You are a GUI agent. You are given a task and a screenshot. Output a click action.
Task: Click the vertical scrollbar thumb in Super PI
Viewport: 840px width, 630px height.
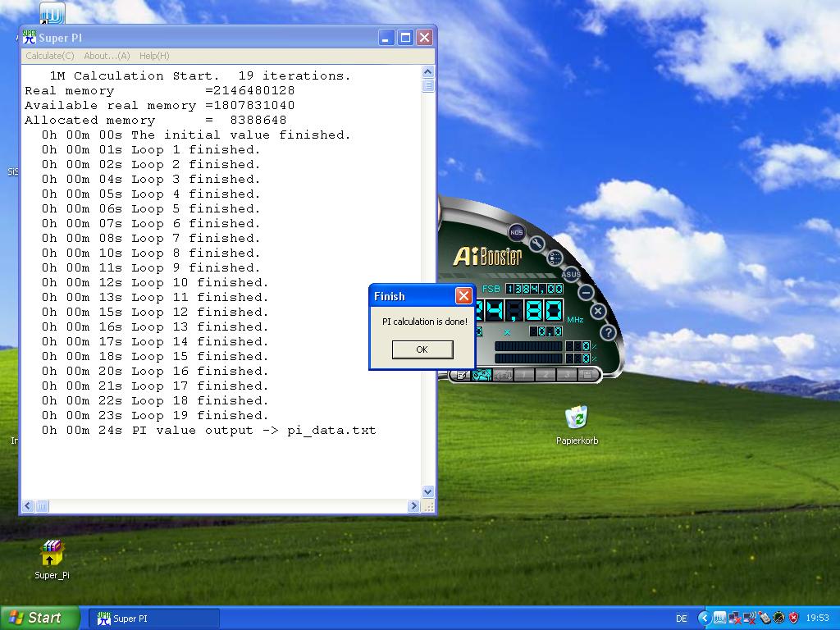tap(428, 85)
